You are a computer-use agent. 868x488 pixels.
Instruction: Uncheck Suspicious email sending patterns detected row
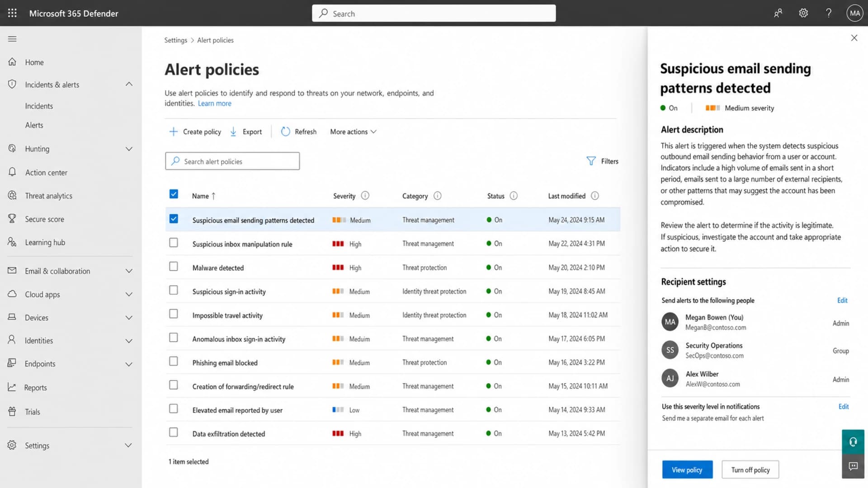174,219
